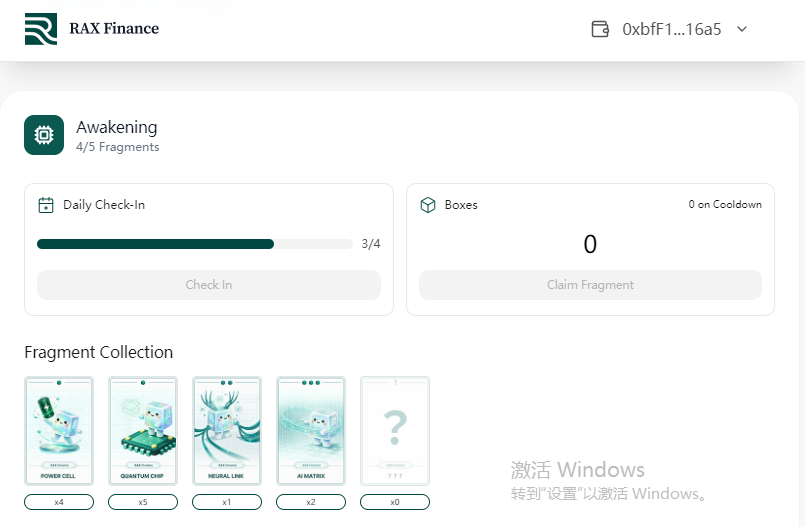Select the 0 on Cooldown text
Image resolution: width=805 pixels, height=527 pixels.
click(725, 204)
